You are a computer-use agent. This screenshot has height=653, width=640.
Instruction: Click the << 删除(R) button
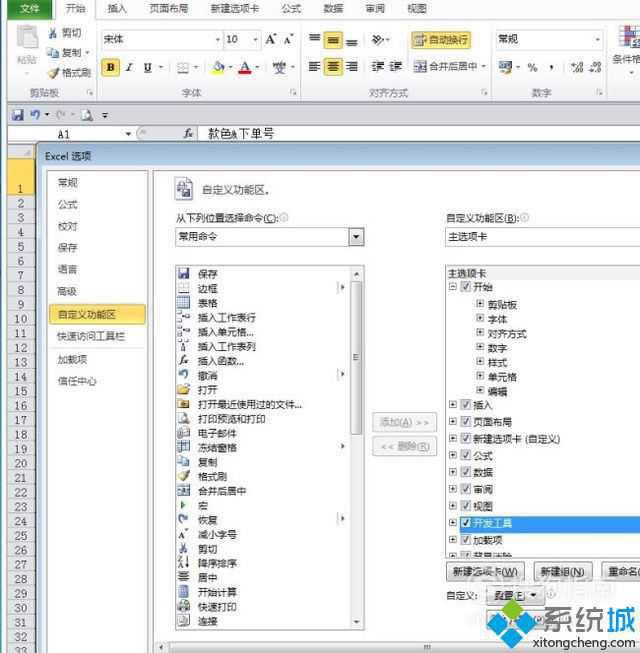tap(404, 446)
